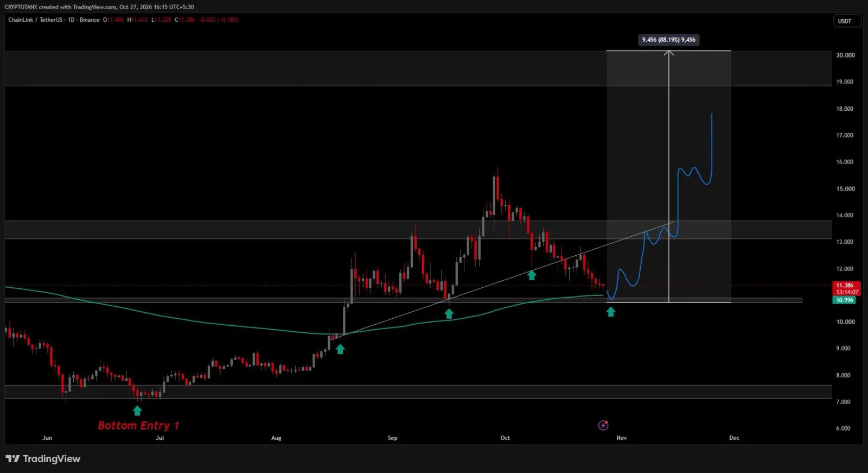Screen dimensions: 868x473
Task: Click the high price value H11.432
Action: pyautogui.click(x=137, y=20)
